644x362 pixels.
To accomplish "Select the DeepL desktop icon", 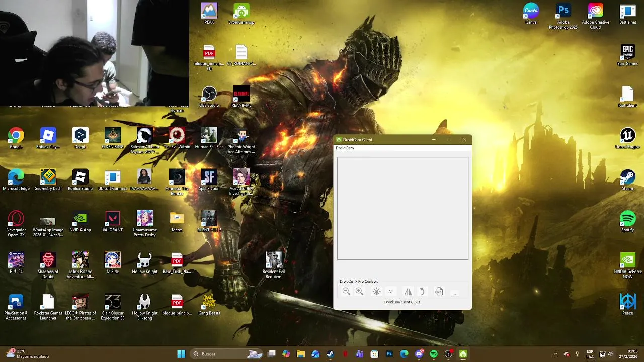I will (x=80, y=138).
